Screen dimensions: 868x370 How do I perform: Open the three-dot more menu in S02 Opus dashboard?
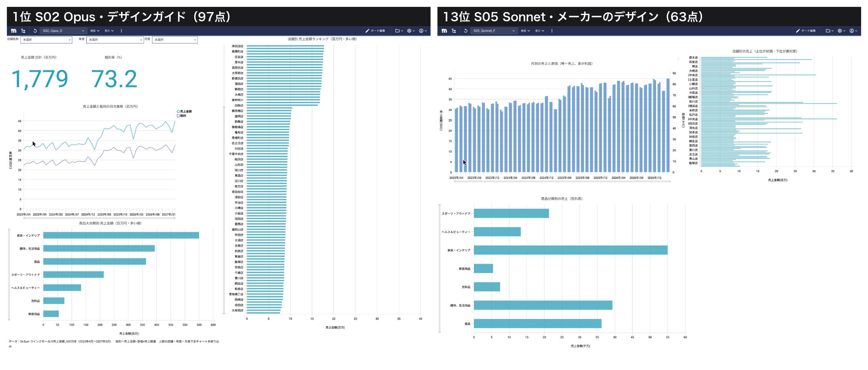point(121,31)
